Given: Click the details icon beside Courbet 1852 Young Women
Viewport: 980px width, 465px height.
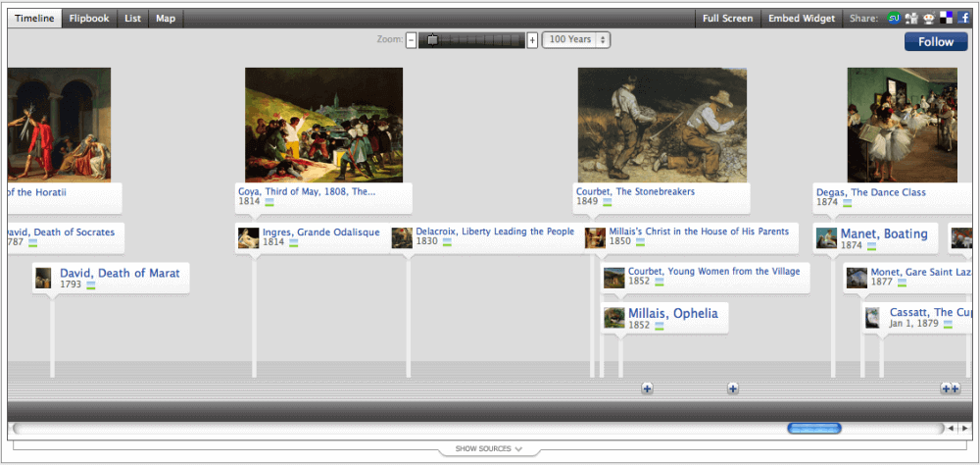Looking at the screenshot, I should coord(659,283).
